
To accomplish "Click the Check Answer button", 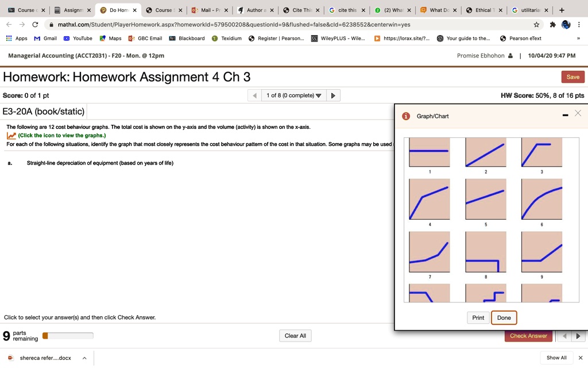I will pyautogui.click(x=528, y=335).
